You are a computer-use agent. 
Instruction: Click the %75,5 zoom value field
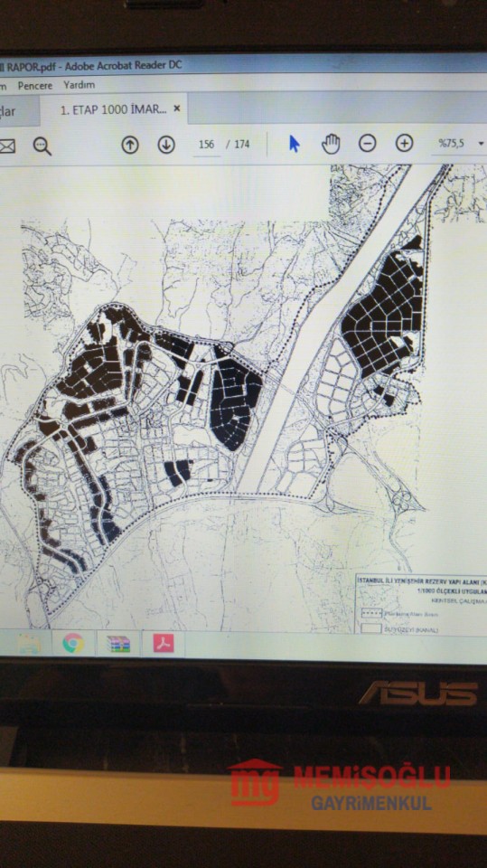[451, 144]
